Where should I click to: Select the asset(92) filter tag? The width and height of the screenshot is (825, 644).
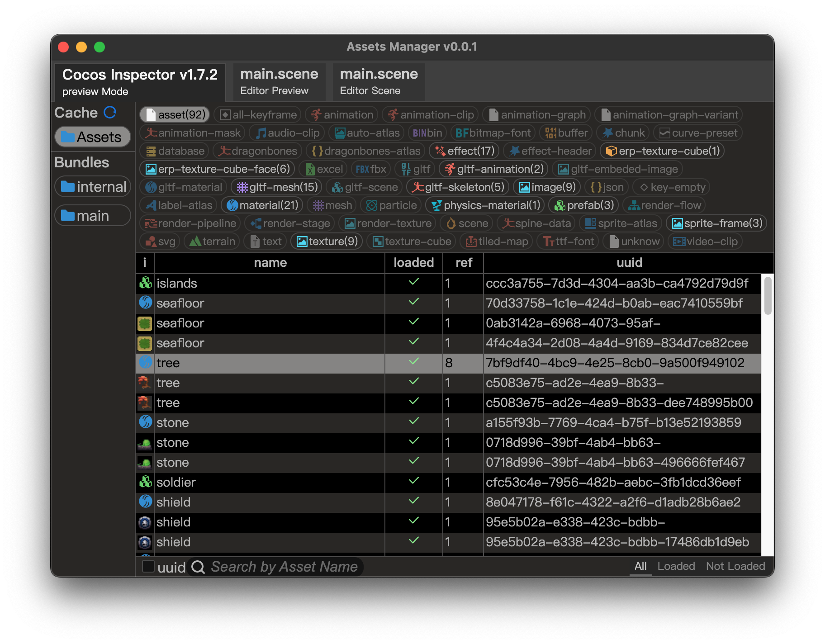pos(175,115)
